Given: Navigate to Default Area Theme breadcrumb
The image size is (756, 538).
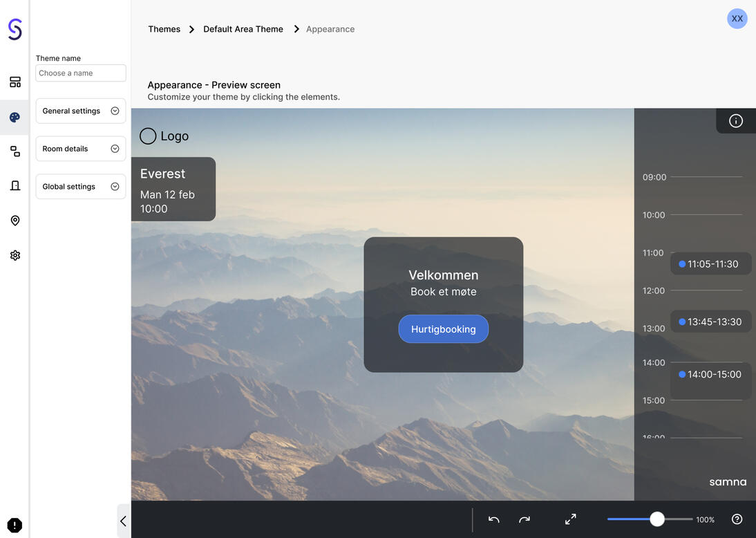Looking at the screenshot, I should coord(243,29).
